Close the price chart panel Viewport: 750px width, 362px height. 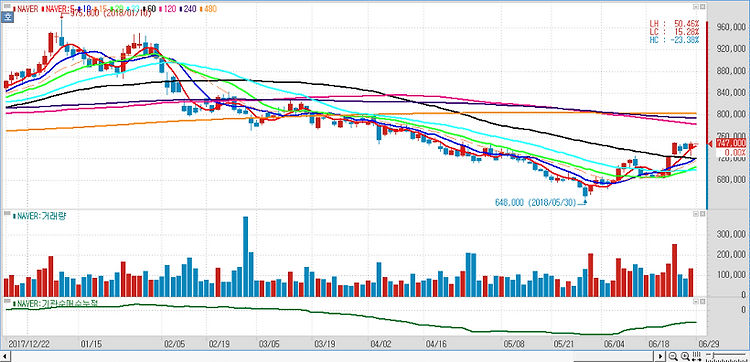click(703, 7)
